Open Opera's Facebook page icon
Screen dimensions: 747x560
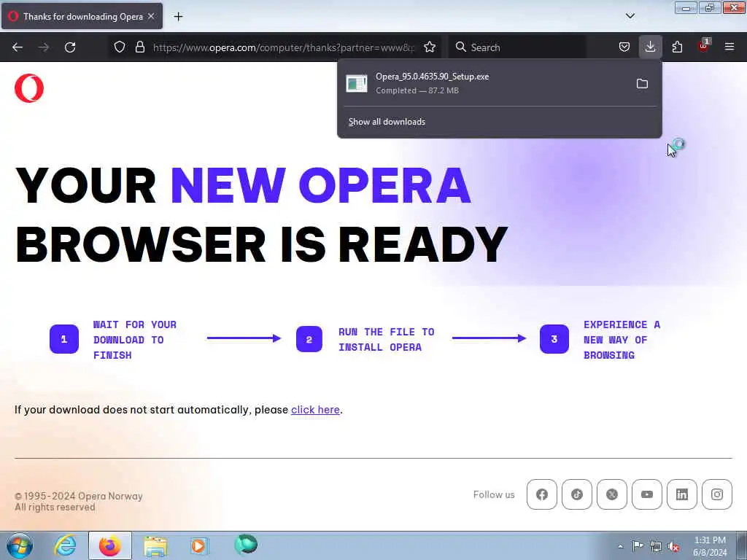542,494
